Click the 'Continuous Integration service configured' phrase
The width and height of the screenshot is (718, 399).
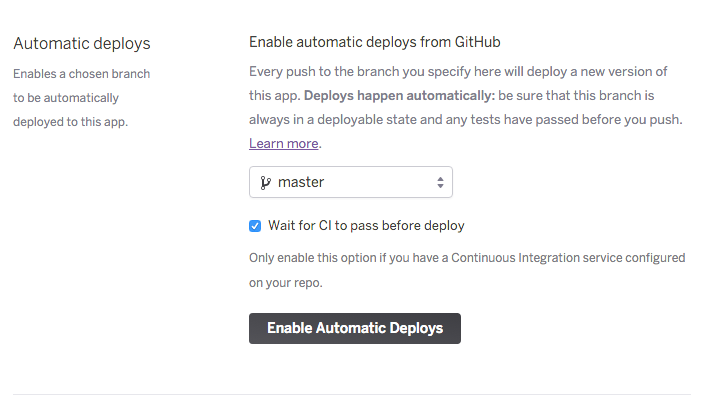[568, 258]
